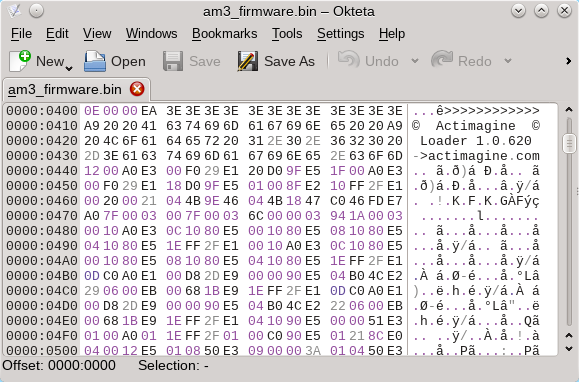Open the Bookmarks menu

pyautogui.click(x=225, y=34)
